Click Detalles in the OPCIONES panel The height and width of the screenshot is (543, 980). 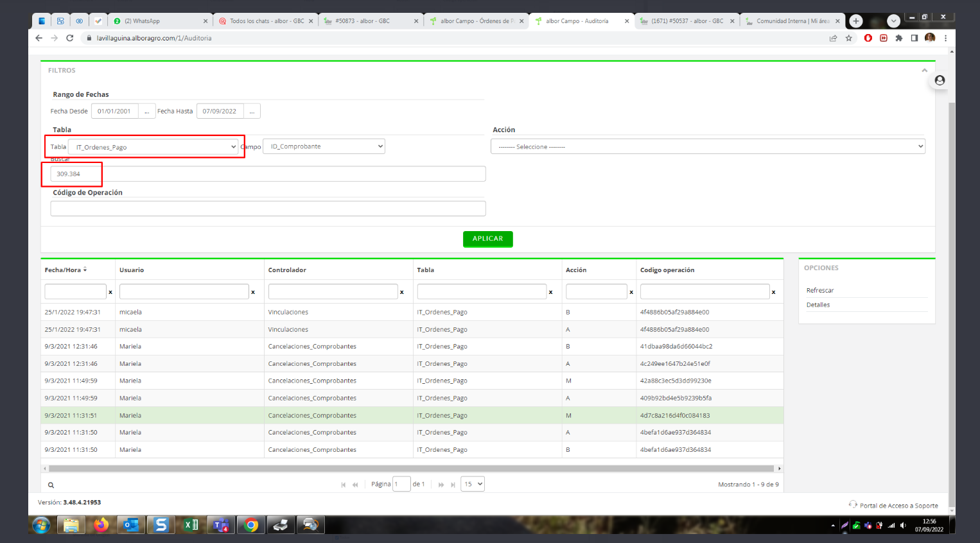pos(818,305)
